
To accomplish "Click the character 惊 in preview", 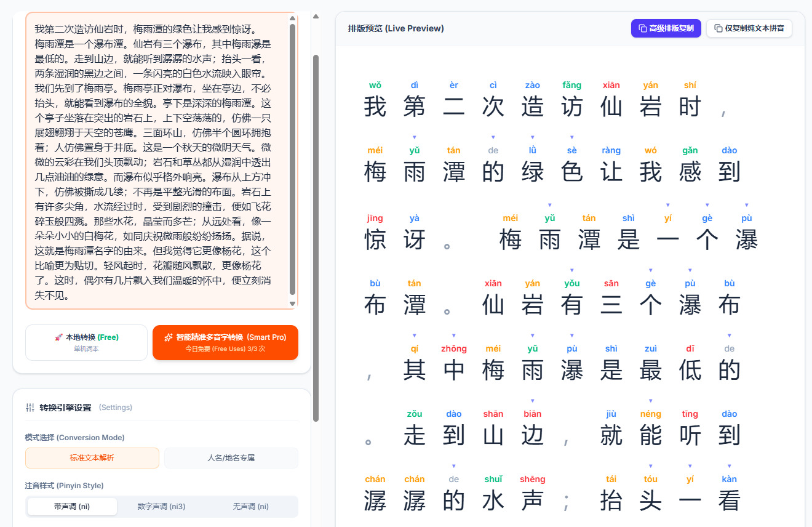I will tap(375, 239).
